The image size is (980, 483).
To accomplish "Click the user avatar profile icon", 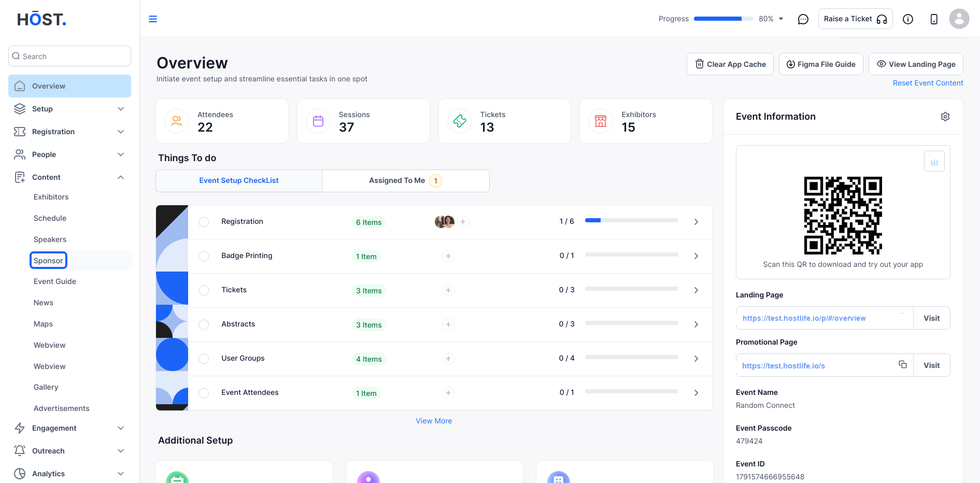I will tap(959, 19).
